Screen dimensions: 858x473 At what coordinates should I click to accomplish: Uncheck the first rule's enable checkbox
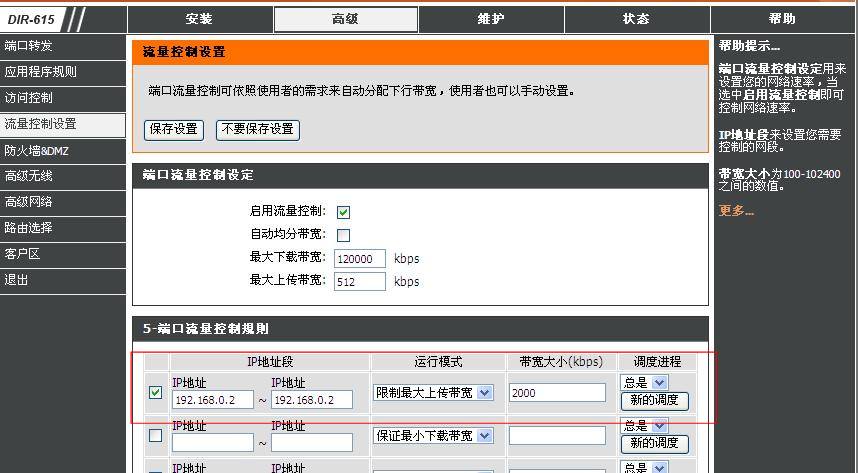click(155, 393)
